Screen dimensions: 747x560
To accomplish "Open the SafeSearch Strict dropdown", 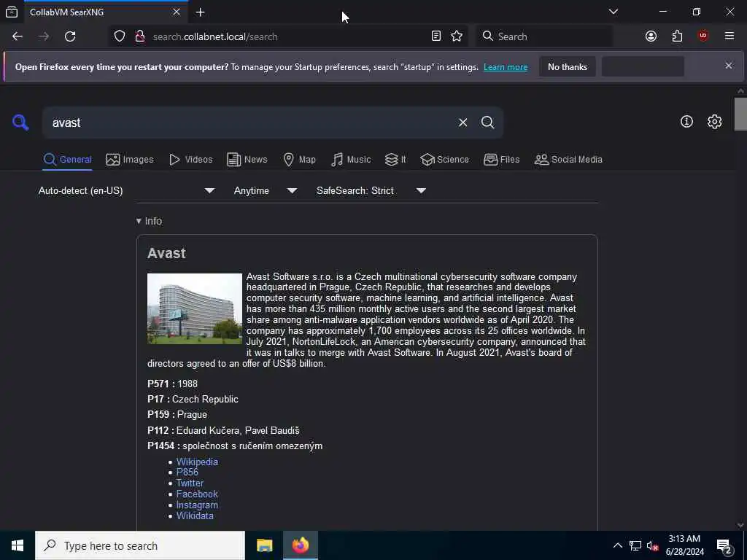I will 371,190.
